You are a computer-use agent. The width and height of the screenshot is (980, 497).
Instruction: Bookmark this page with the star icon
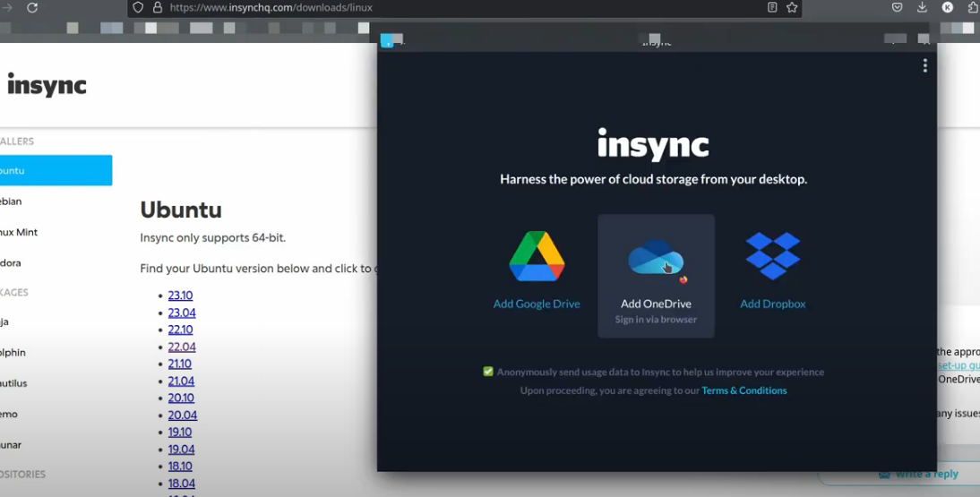(792, 7)
